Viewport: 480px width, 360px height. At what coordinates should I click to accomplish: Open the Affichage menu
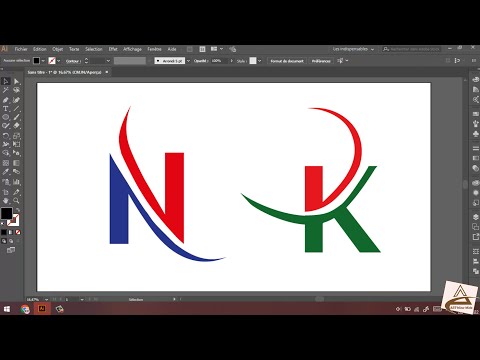(x=132, y=49)
